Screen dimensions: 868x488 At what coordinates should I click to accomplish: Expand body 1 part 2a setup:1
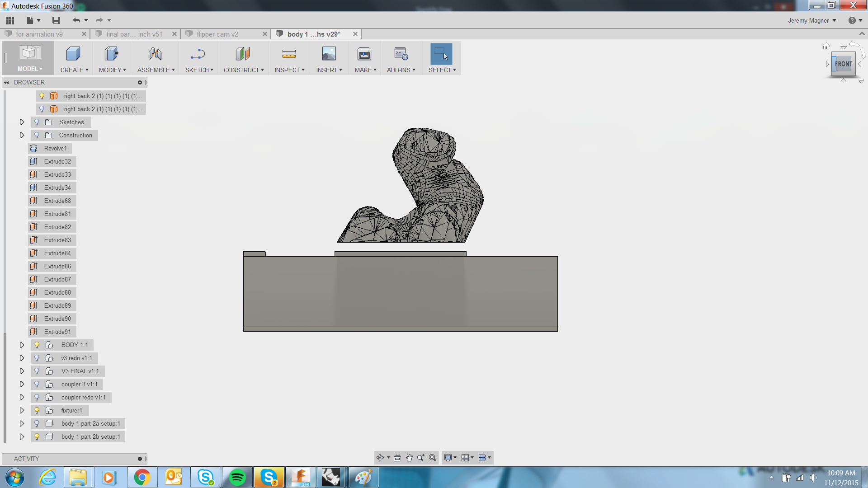click(x=22, y=423)
